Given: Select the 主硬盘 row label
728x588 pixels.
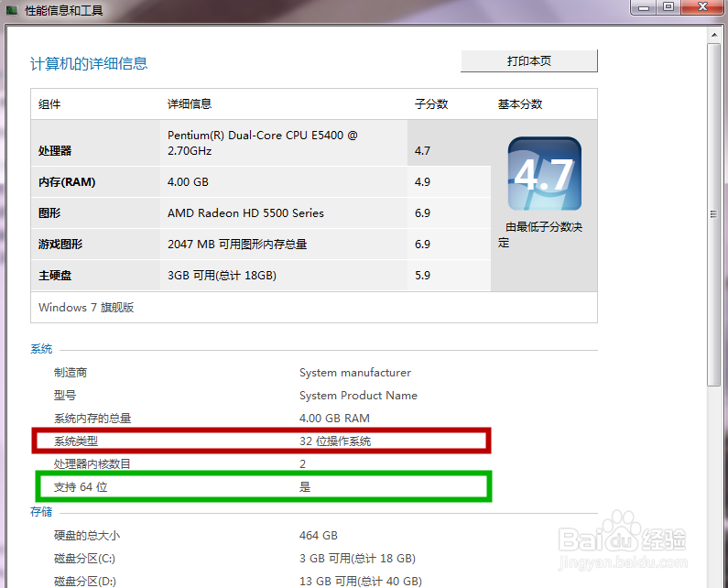Looking at the screenshot, I should (55, 276).
